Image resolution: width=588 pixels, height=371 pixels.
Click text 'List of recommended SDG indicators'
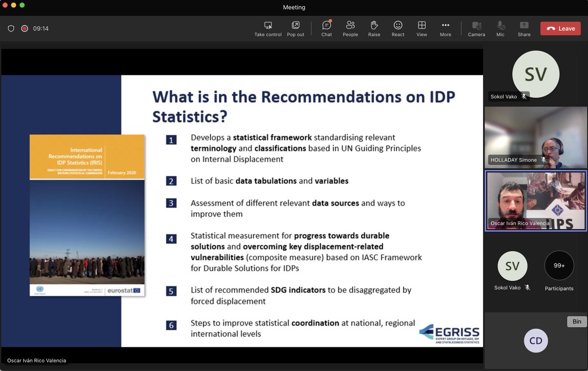click(x=258, y=290)
